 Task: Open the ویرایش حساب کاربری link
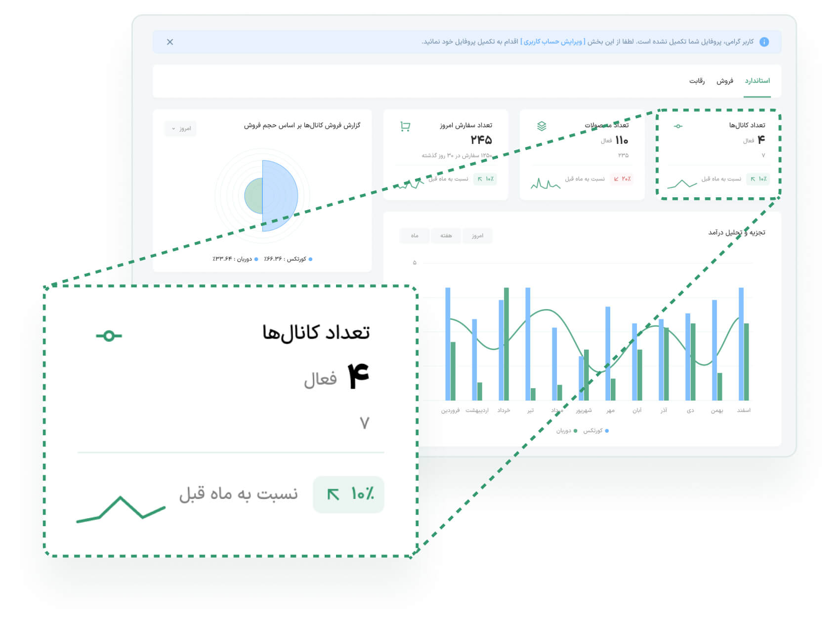(x=553, y=42)
